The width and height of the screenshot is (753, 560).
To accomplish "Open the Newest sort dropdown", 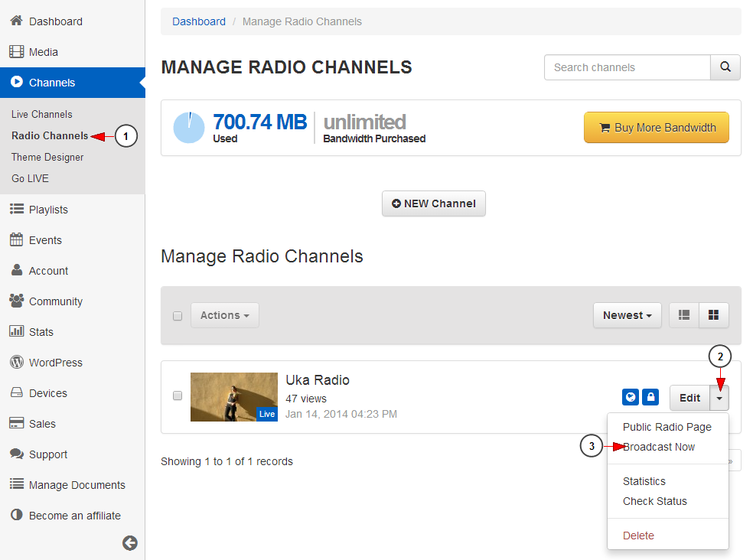I will pos(627,315).
